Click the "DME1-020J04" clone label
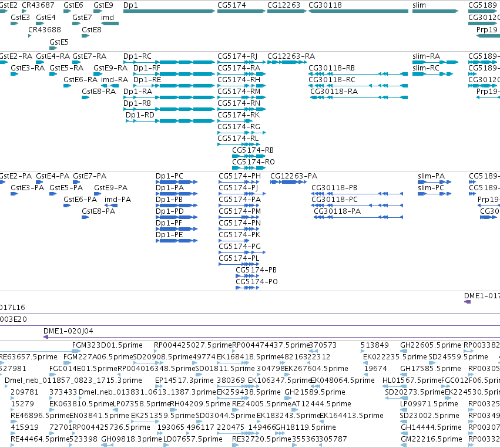 coord(68,331)
